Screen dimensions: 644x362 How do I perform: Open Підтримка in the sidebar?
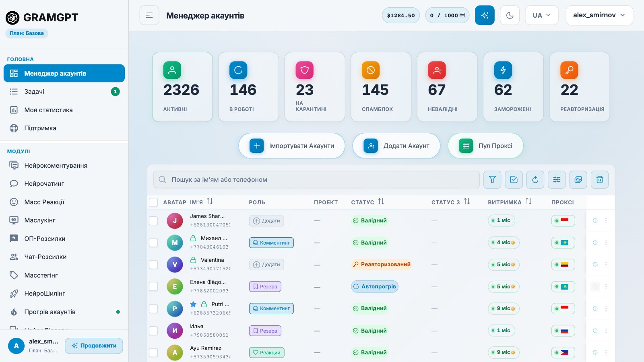click(64, 128)
